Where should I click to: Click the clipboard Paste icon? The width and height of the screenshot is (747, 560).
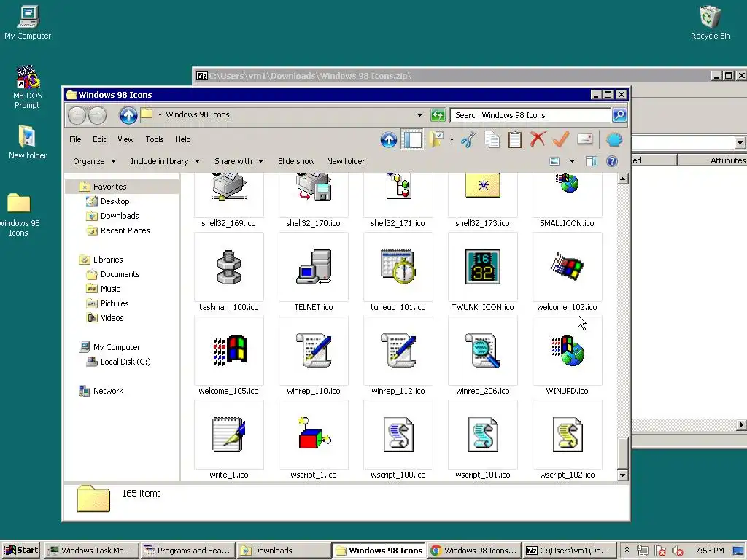tap(515, 139)
